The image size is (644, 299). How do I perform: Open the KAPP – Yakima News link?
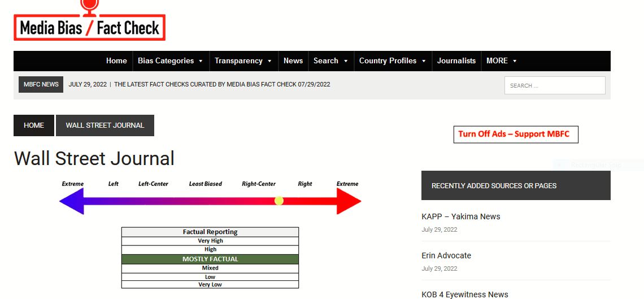(x=461, y=216)
